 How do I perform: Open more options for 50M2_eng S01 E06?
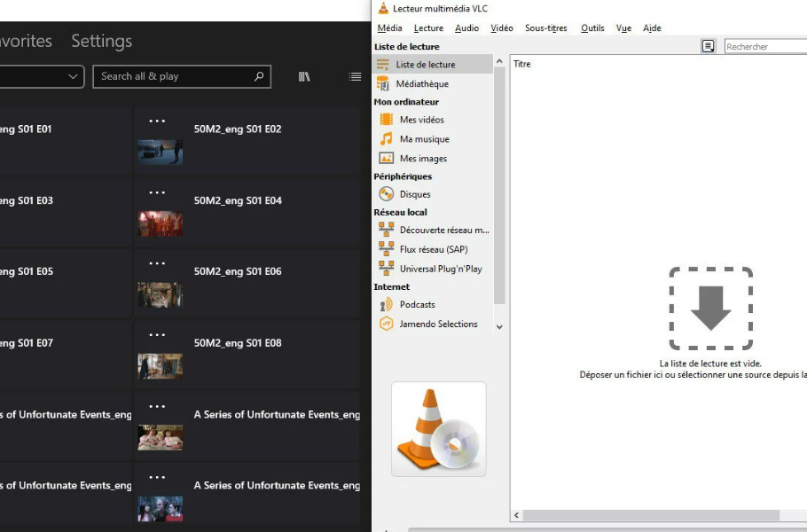157,263
